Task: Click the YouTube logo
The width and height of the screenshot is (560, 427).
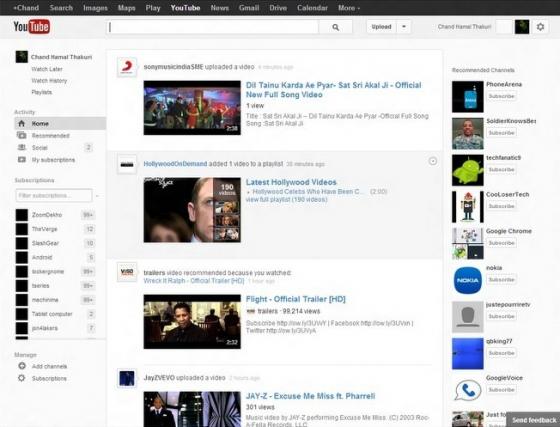Action: (x=31, y=27)
